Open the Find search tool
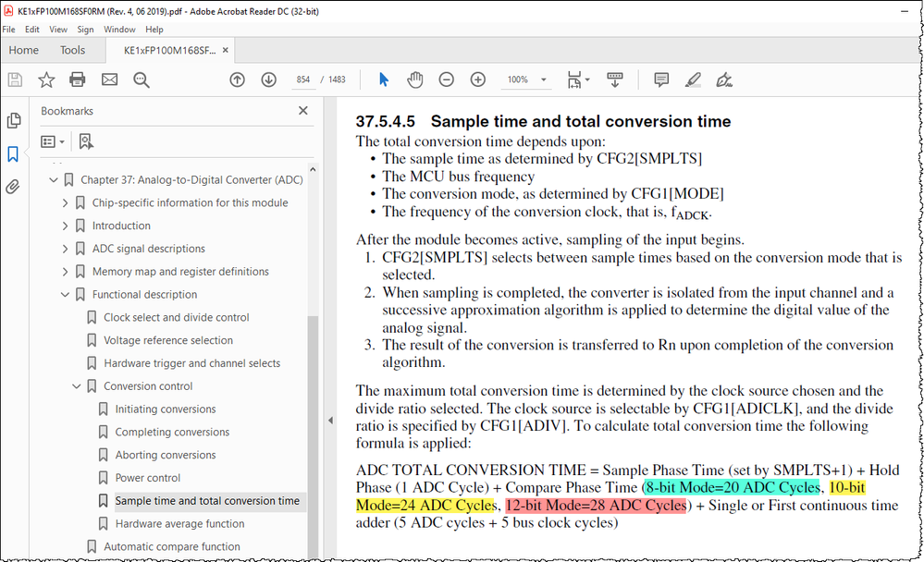The height and width of the screenshot is (562, 924). click(x=141, y=79)
